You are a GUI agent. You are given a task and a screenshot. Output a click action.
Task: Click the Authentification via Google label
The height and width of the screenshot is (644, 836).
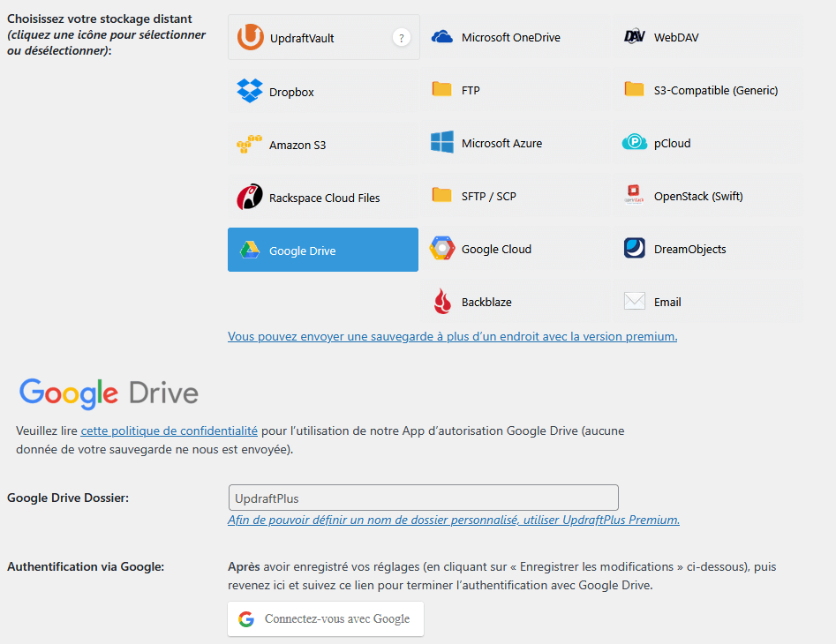[x=86, y=566]
